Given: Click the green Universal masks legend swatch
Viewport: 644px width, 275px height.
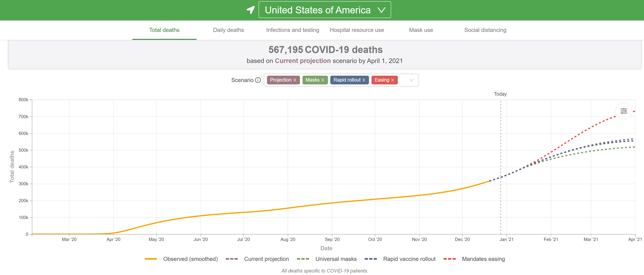Looking at the screenshot, I should pos(303,259).
